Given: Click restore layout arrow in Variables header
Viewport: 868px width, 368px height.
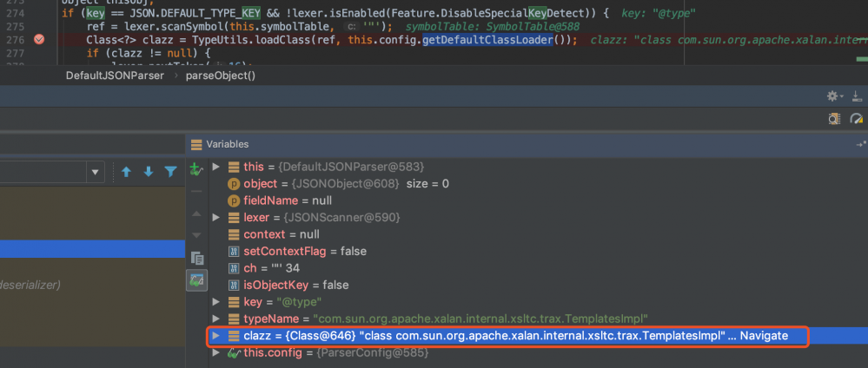Looking at the screenshot, I should coord(861,144).
